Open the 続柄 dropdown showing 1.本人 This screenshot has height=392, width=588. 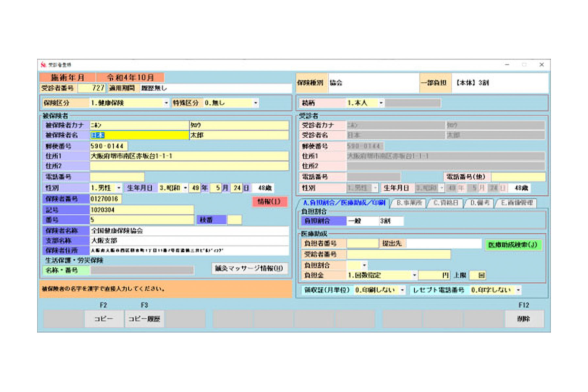tap(381, 103)
